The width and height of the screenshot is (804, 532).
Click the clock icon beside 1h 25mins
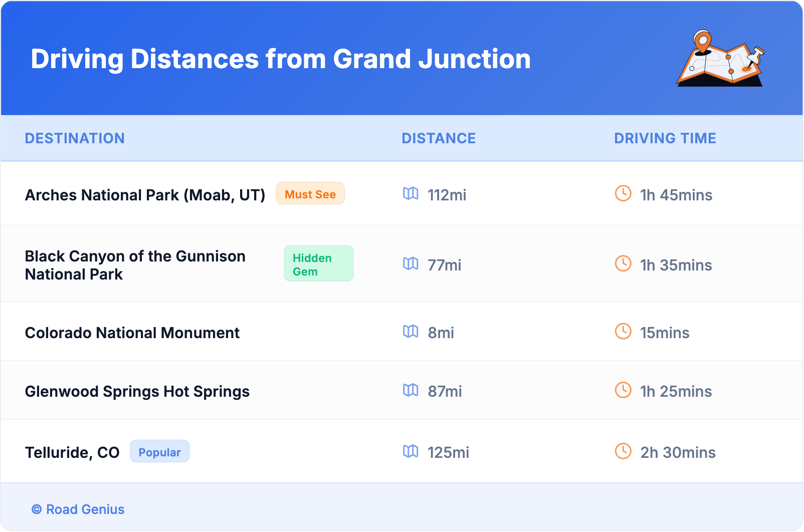tap(623, 390)
